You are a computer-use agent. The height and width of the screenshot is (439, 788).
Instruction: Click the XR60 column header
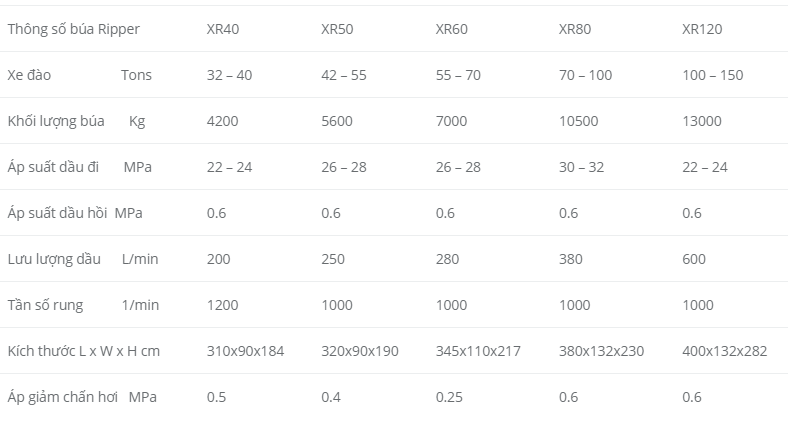click(452, 29)
